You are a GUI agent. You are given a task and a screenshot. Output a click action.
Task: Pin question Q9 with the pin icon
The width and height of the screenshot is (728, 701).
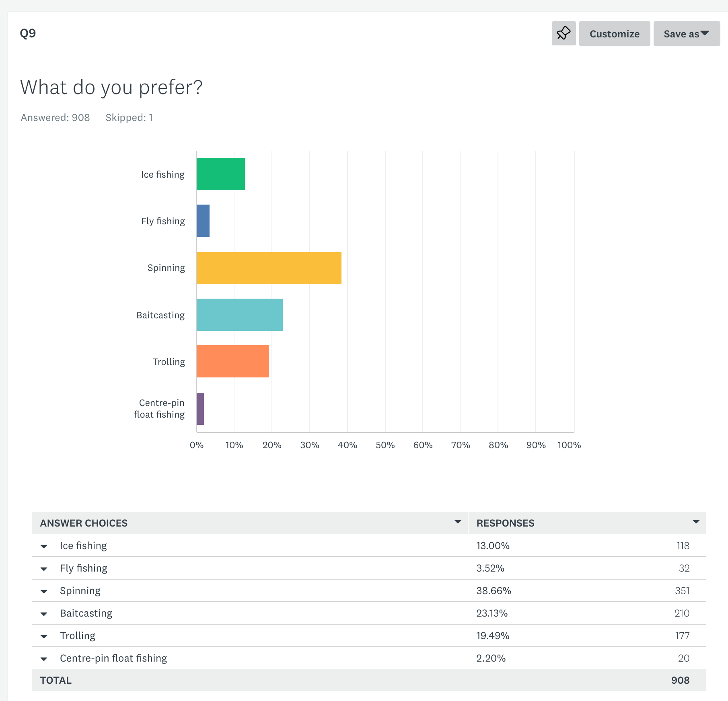pos(563,33)
